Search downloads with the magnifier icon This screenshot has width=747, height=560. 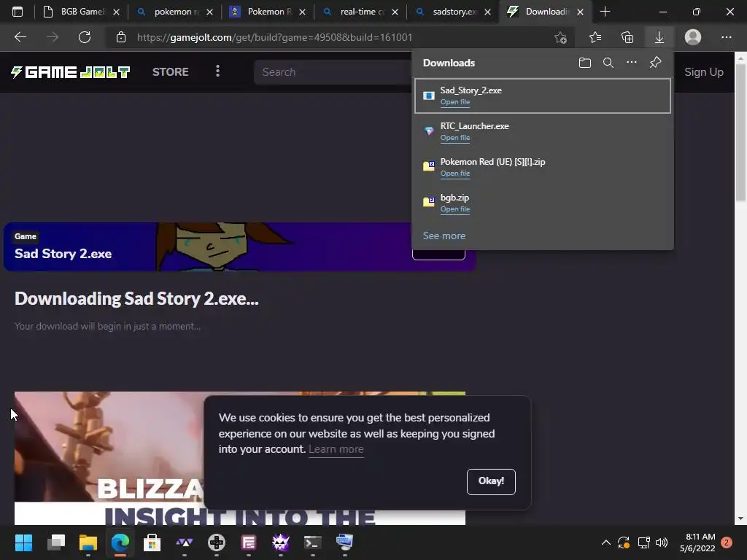coord(608,63)
